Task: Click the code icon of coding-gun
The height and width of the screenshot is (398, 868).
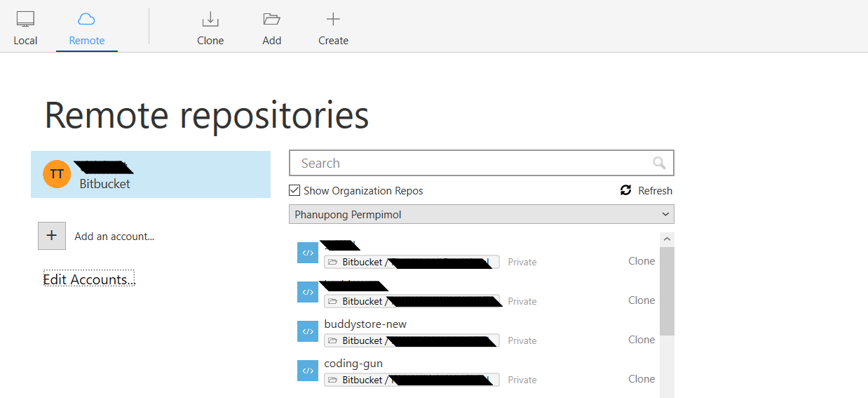Action: coord(307,371)
